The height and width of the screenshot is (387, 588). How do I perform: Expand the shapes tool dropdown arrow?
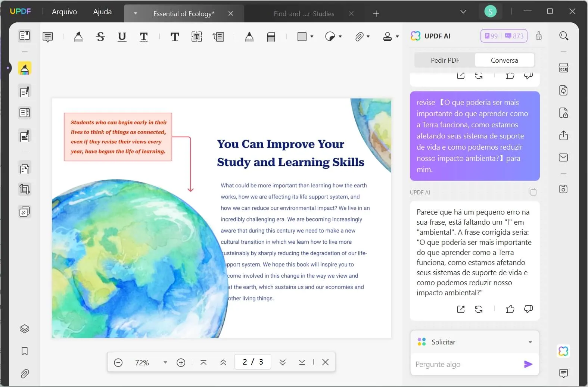click(312, 37)
